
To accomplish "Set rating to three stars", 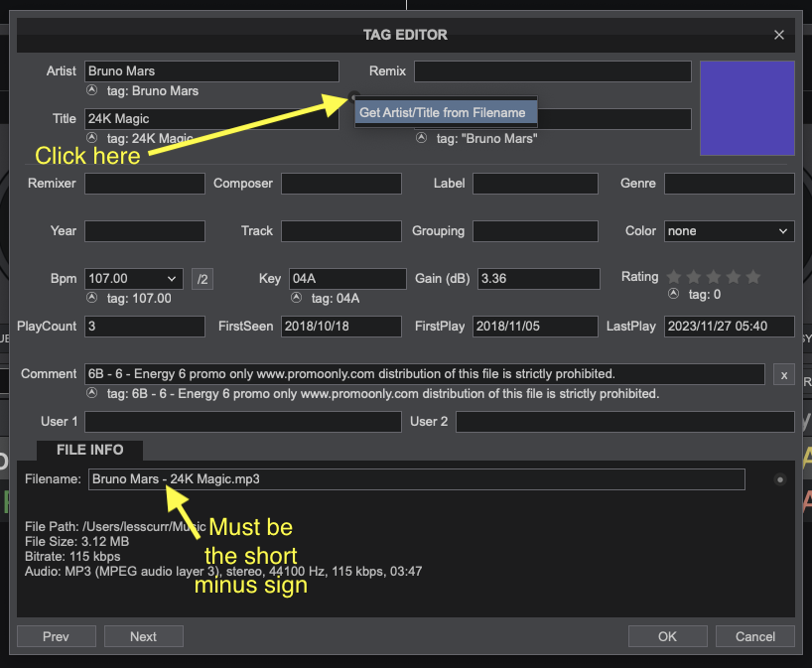I will pos(714,277).
